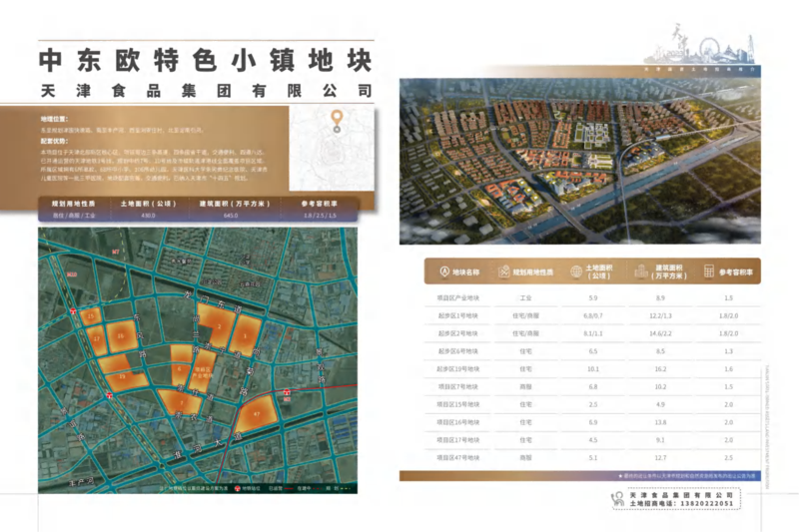Screen dimensions: 799x532
Task: Select parcel 1 on the site map
Action: click(247, 335)
